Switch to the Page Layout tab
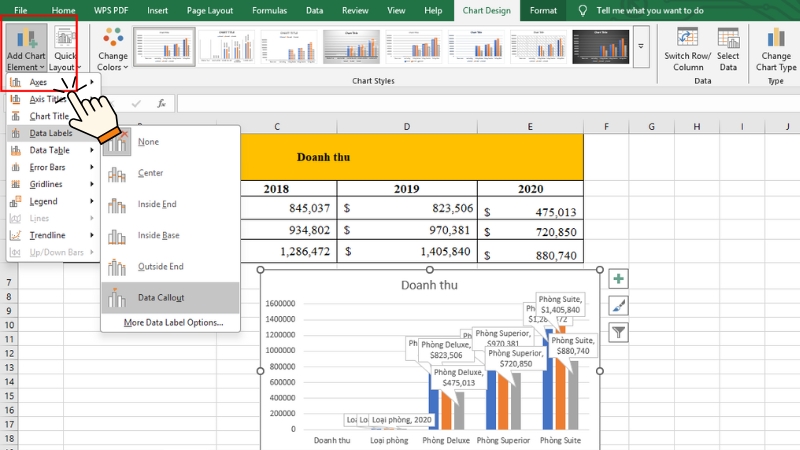This screenshot has width=800, height=450. [x=210, y=10]
